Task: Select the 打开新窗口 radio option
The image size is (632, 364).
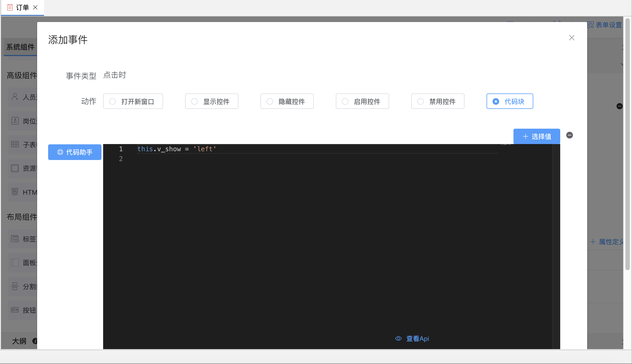Action: (x=112, y=101)
